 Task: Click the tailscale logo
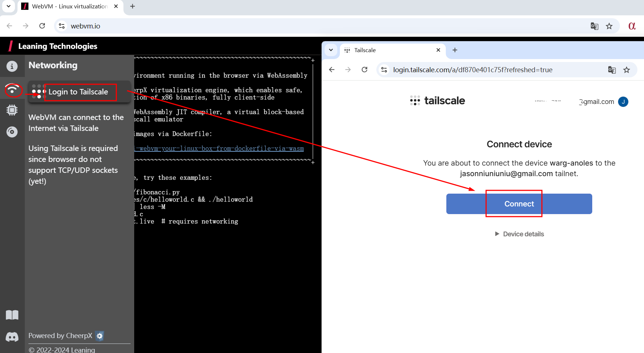(x=437, y=101)
